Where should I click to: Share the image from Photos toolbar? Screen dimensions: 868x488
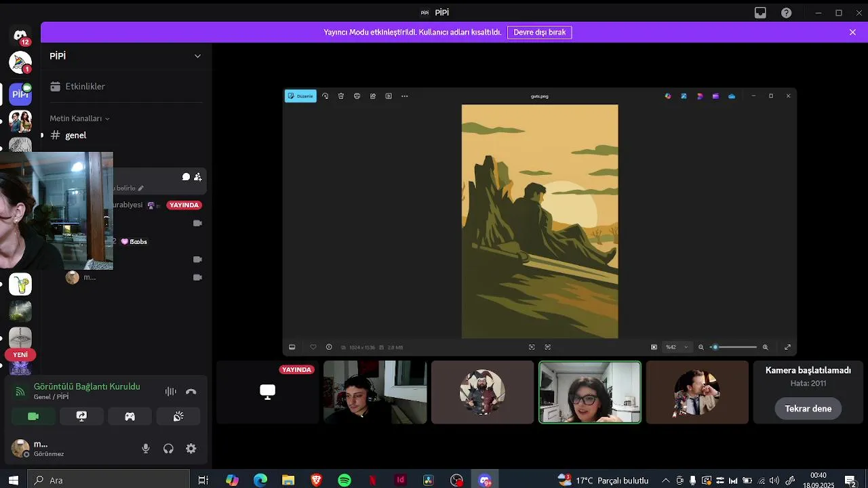pos(373,96)
